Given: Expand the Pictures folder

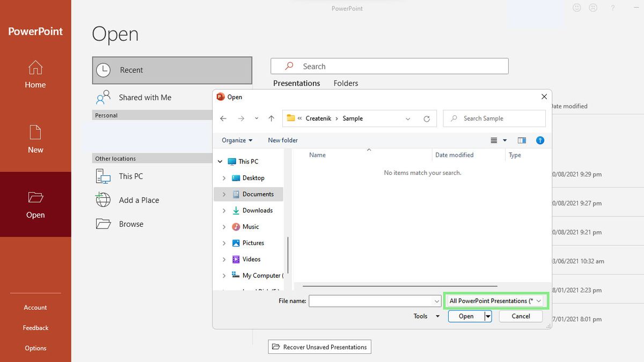Looking at the screenshot, I should [224, 242].
